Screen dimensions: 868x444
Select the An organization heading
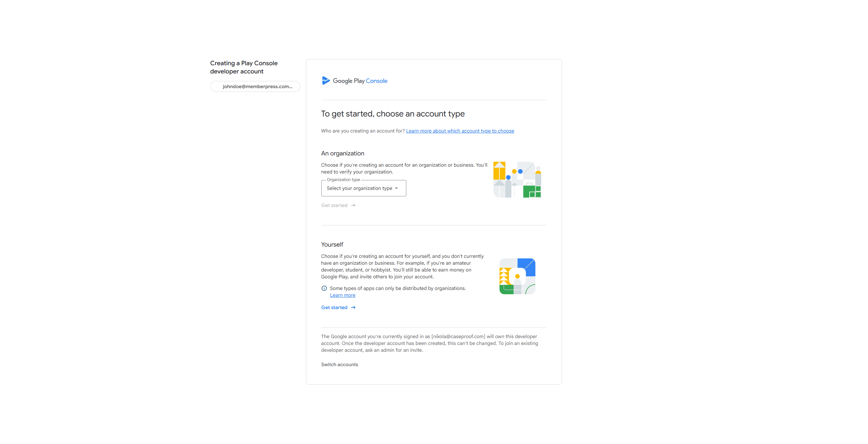342,153
